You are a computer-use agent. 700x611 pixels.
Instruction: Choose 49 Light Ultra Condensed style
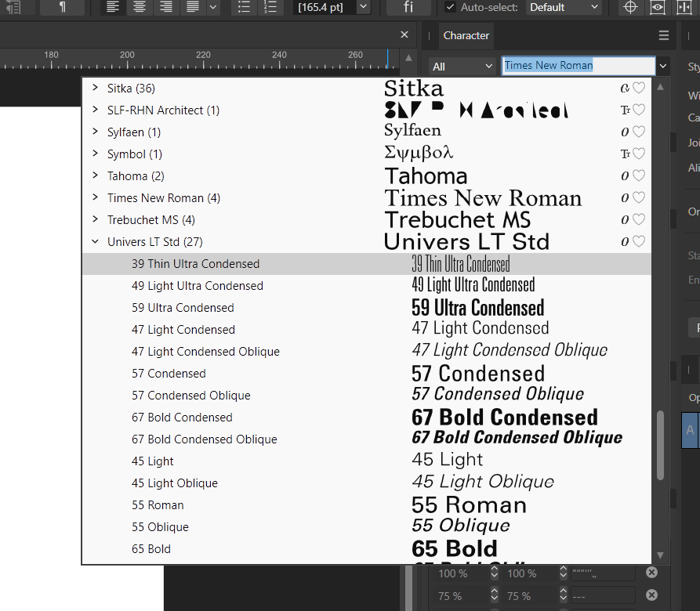point(367,285)
